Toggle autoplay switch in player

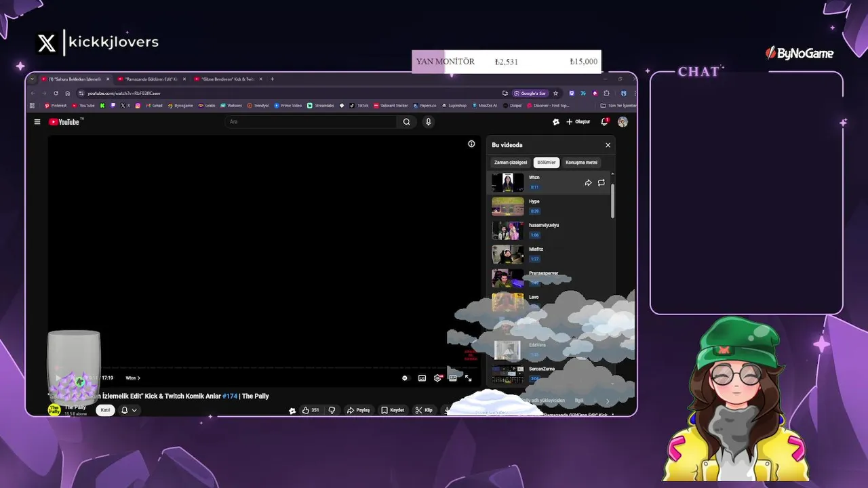pyautogui.click(x=405, y=378)
